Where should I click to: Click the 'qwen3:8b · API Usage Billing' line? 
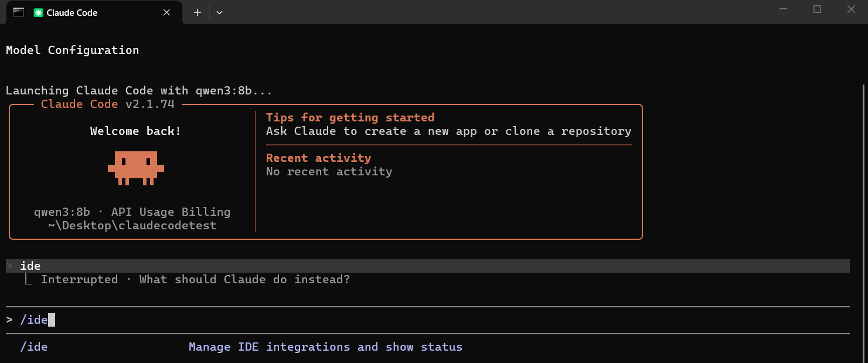point(132,212)
